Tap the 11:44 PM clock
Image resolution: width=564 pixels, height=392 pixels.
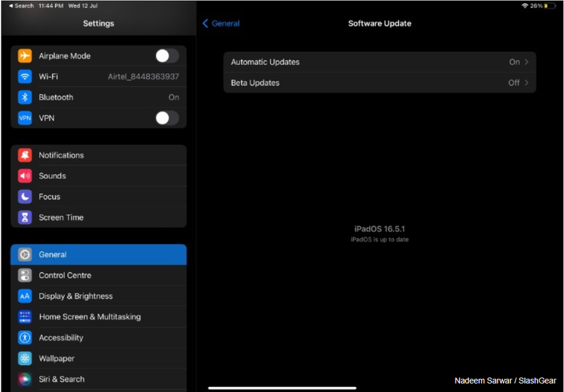coord(51,6)
